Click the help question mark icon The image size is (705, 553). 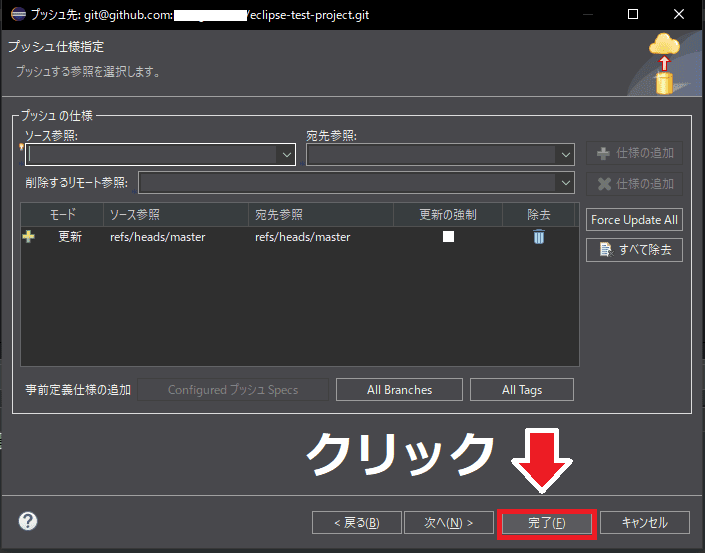pos(28,521)
